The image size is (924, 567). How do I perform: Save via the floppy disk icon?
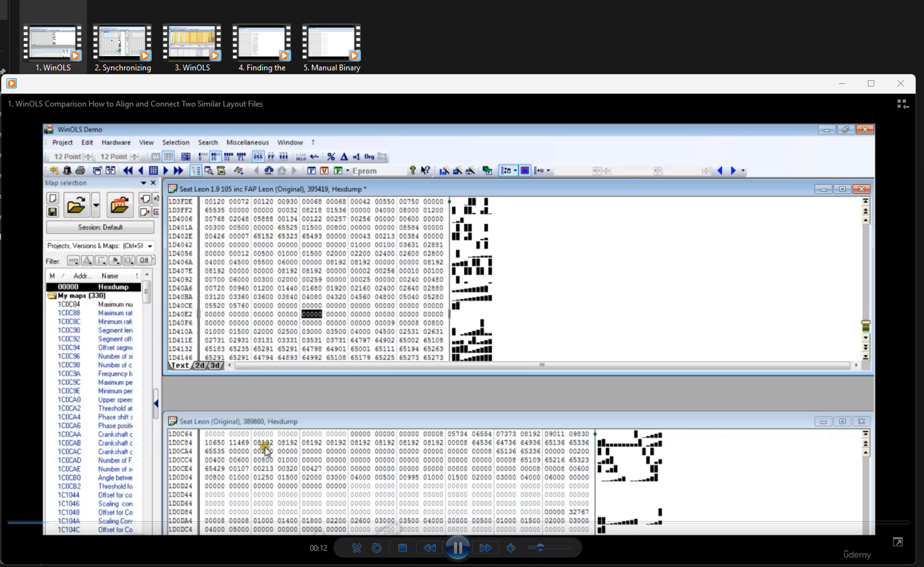[x=52, y=211]
